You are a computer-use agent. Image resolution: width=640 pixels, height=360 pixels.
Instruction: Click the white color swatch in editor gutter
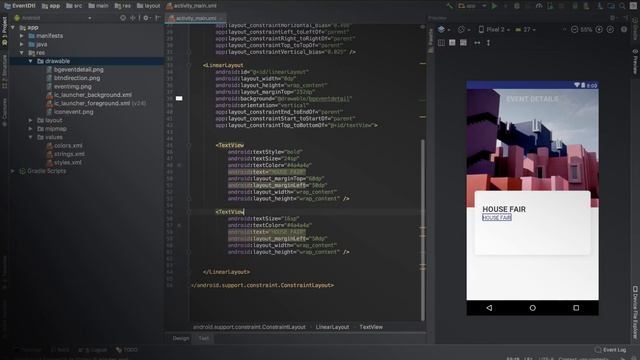point(179,98)
